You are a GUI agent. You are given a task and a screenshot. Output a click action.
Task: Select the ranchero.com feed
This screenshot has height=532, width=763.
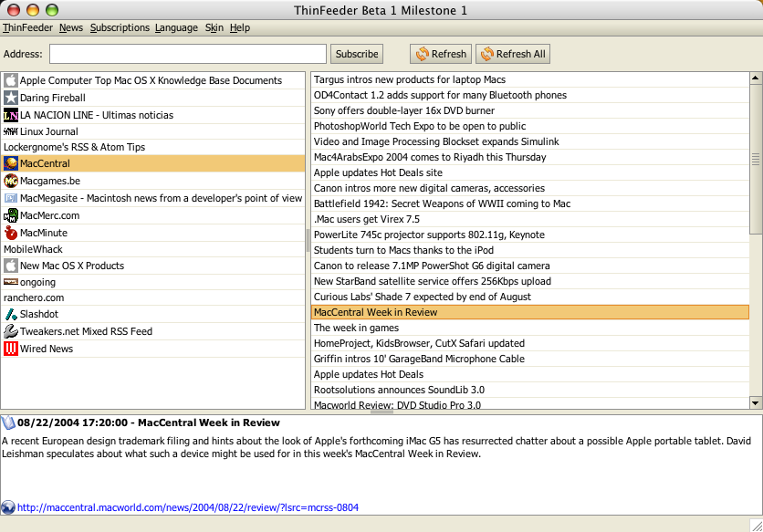click(x=152, y=297)
